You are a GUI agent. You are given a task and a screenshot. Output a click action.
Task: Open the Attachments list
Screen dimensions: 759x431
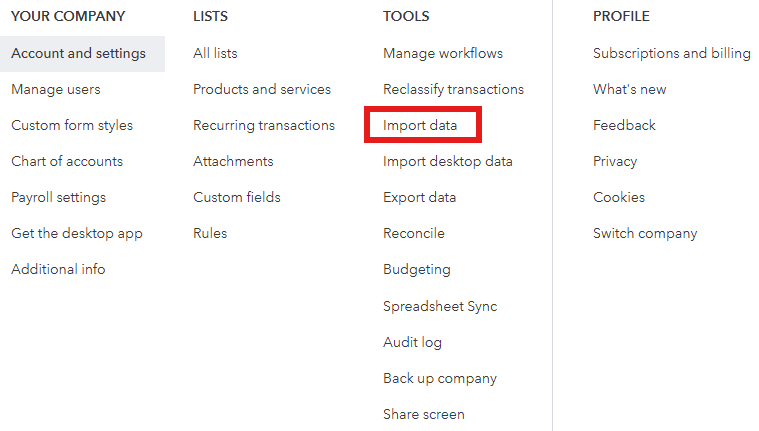click(233, 161)
